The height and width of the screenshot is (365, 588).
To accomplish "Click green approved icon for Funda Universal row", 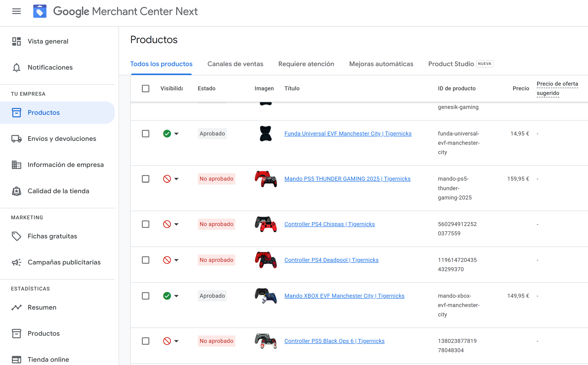I will click(167, 133).
